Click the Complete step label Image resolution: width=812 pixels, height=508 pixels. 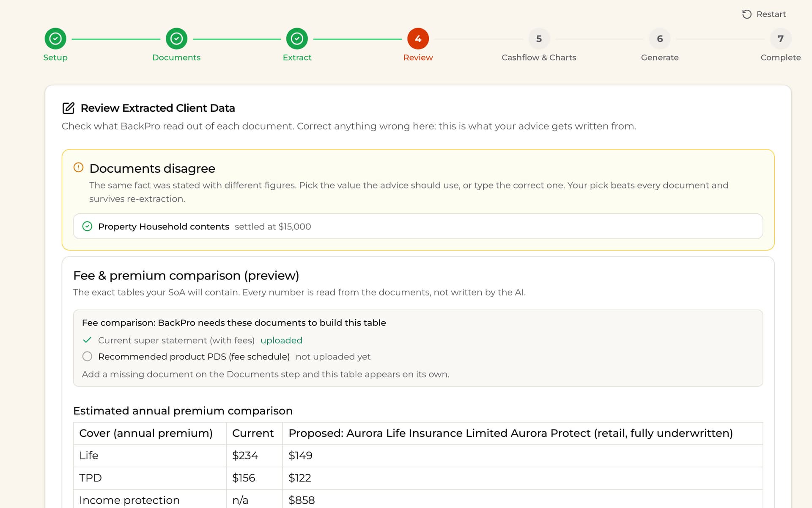click(781, 58)
